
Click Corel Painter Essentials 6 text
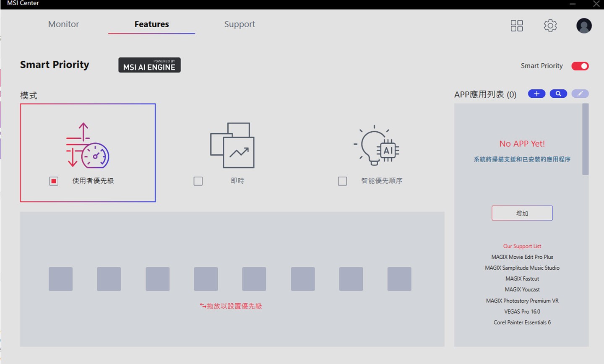click(522, 322)
